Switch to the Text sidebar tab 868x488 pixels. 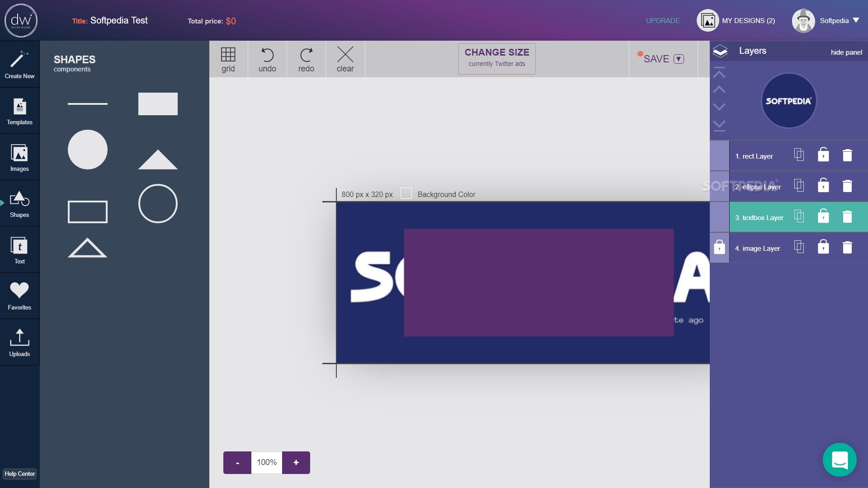point(19,250)
